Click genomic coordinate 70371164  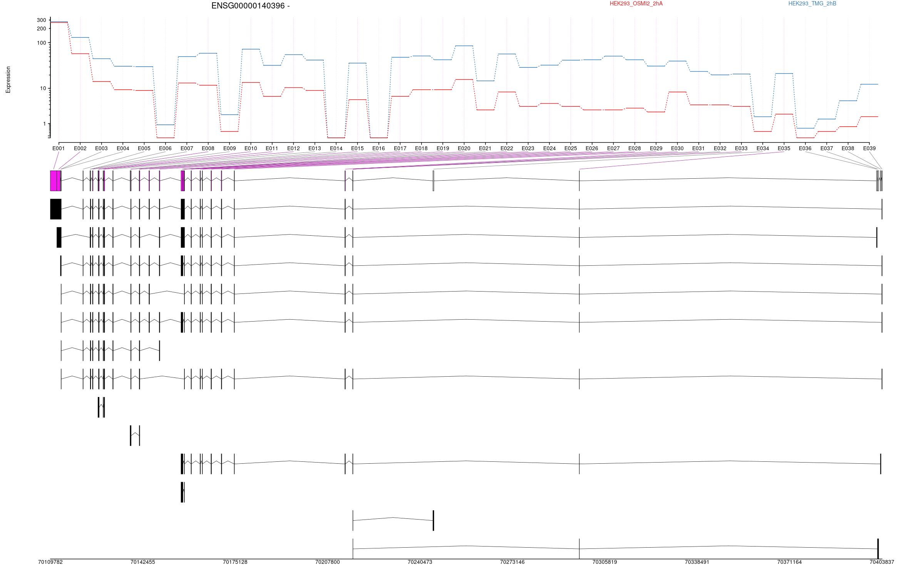coord(790,562)
